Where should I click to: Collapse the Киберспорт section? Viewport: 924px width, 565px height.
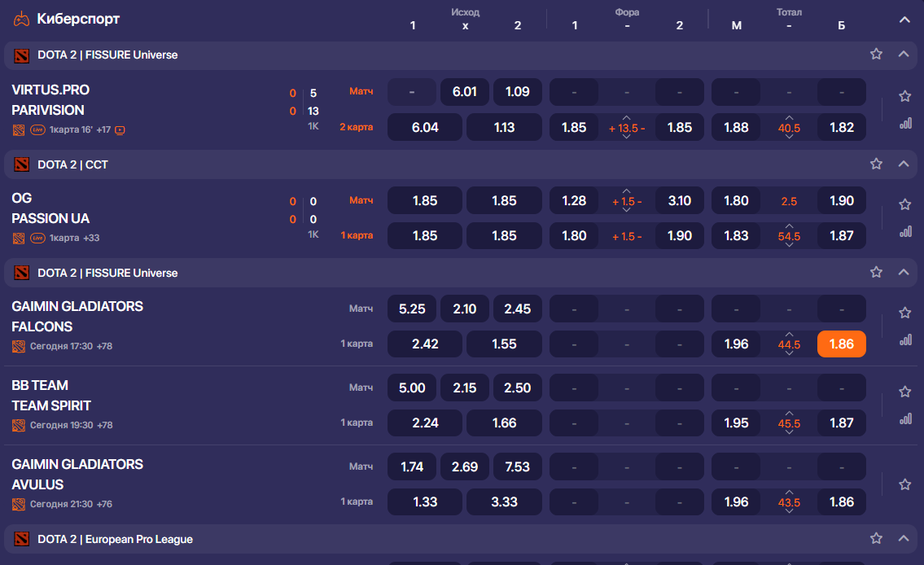click(904, 20)
